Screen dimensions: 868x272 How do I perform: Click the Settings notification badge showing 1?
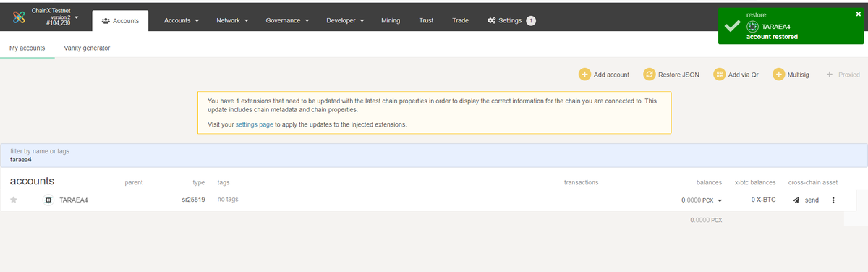click(x=531, y=20)
